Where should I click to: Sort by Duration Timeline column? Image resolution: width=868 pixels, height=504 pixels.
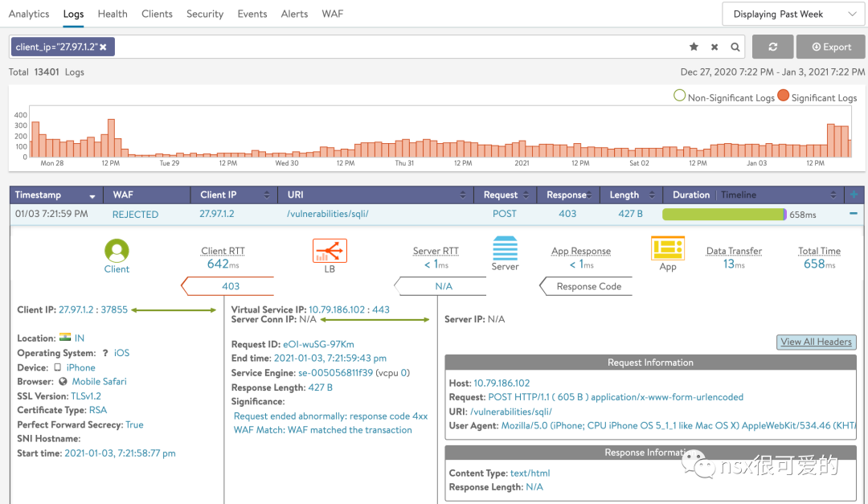833,195
